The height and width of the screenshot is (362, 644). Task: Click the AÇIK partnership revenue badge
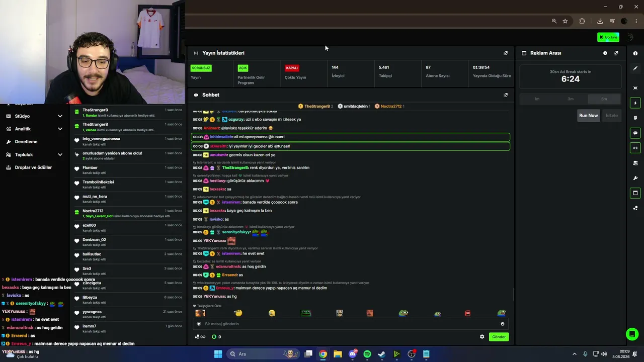243,68
